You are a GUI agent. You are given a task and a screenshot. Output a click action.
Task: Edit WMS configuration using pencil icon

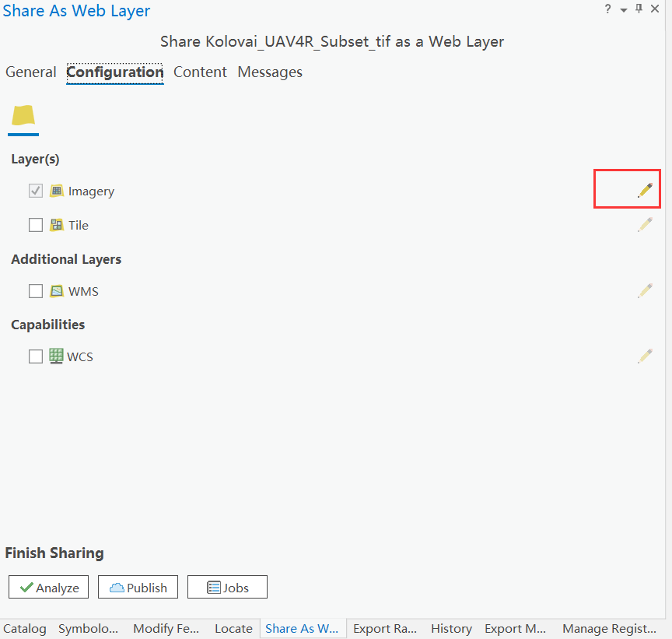645,290
